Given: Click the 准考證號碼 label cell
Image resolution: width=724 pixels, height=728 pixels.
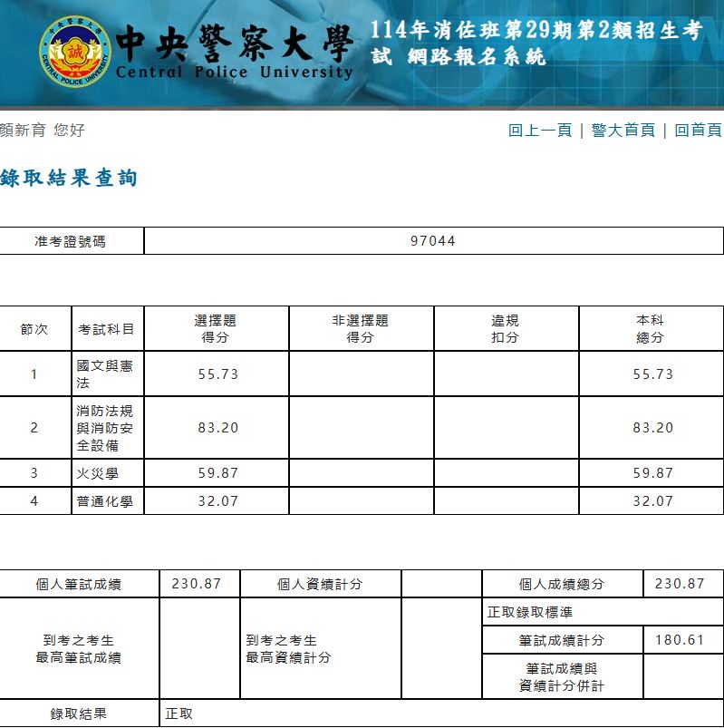Looking at the screenshot, I should pyautogui.click(x=70, y=241).
